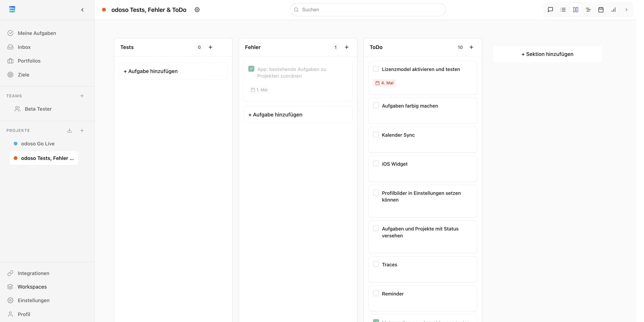
Task: Click the odoso app logo
Action: pyautogui.click(x=12, y=9)
